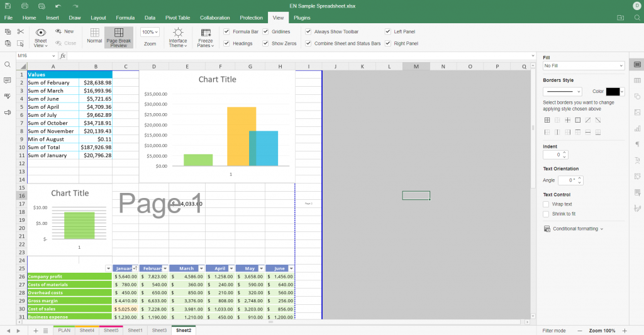The image size is (644, 335).
Task: Click the Save icon in title bar
Action: point(8,6)
